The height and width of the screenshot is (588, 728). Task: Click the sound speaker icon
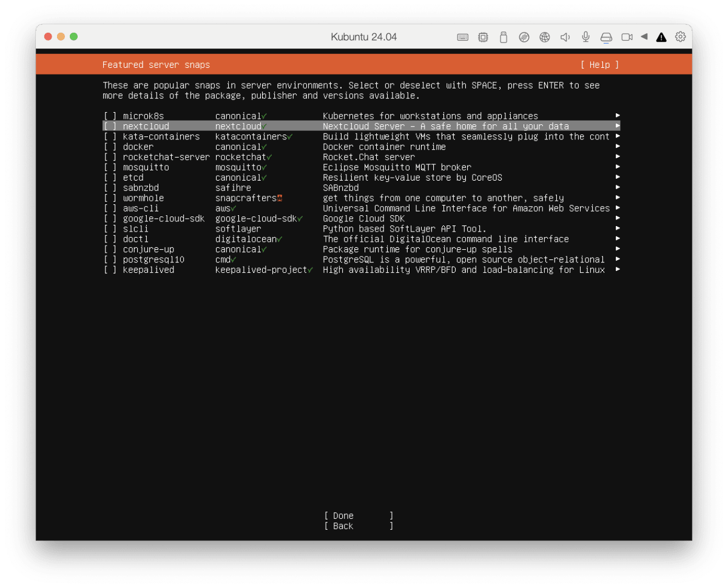565,37
